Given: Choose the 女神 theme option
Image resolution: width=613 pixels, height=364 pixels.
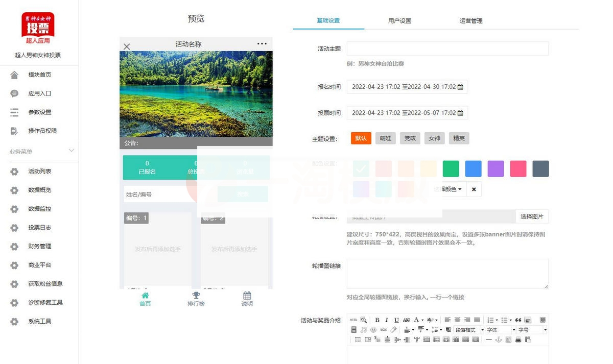Looking at the screenshot, I should click(x=434, y=138).
